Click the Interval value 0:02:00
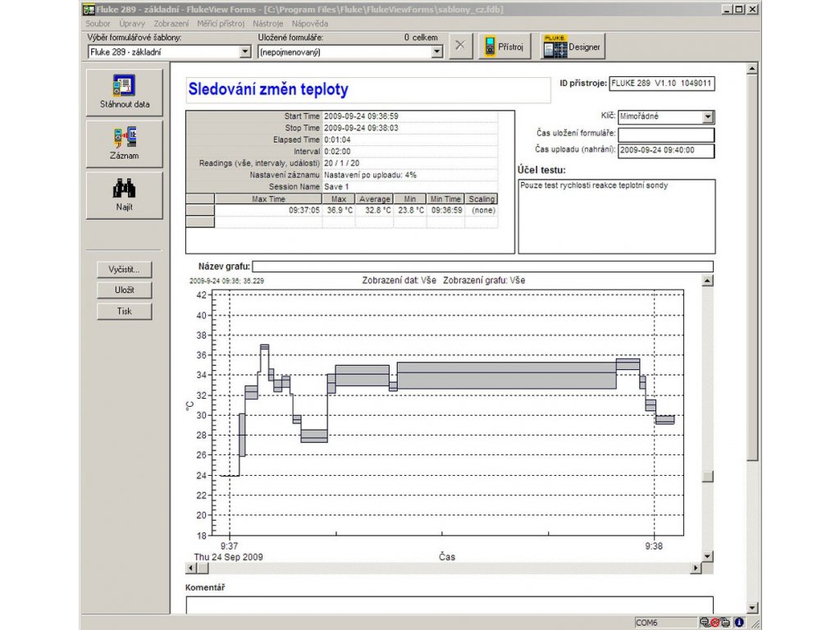Viewport: 840px width, 630px height. (337, 152)
